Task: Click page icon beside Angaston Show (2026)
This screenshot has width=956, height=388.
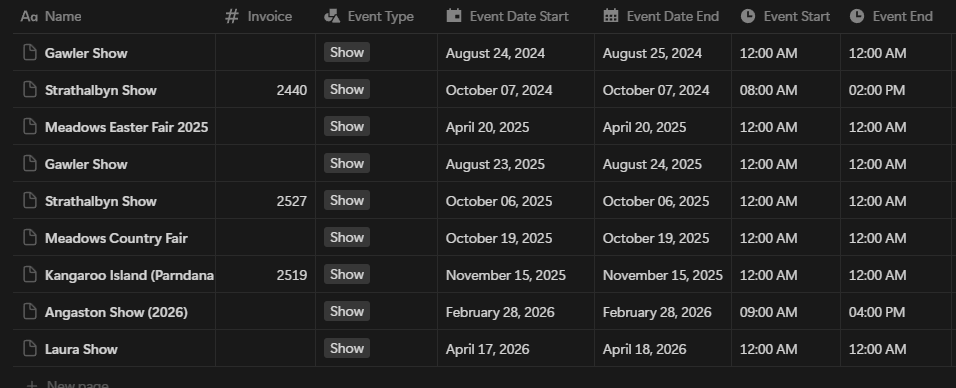Action: tap(30, 311)
